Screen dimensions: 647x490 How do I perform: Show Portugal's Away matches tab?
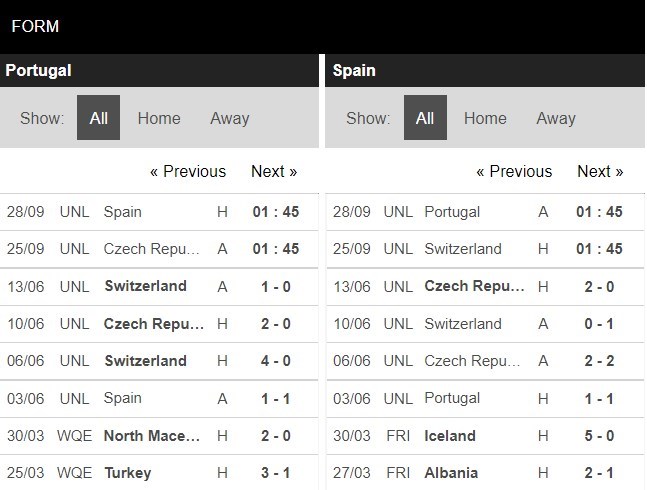(229, 118)
